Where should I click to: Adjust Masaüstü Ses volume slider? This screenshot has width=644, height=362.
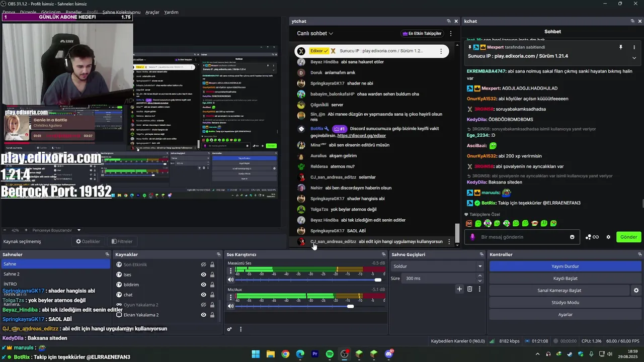click(378, 280)
